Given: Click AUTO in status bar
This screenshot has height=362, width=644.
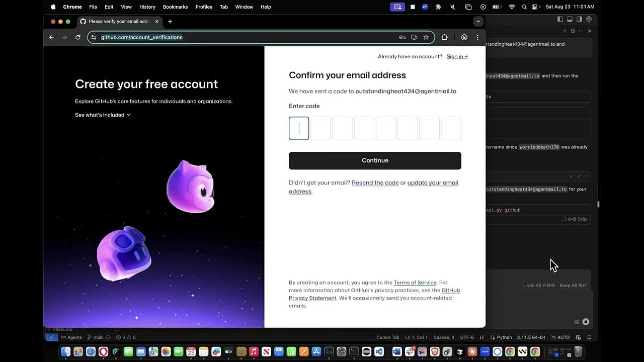Looking at the screenshot, I should 560,337.
